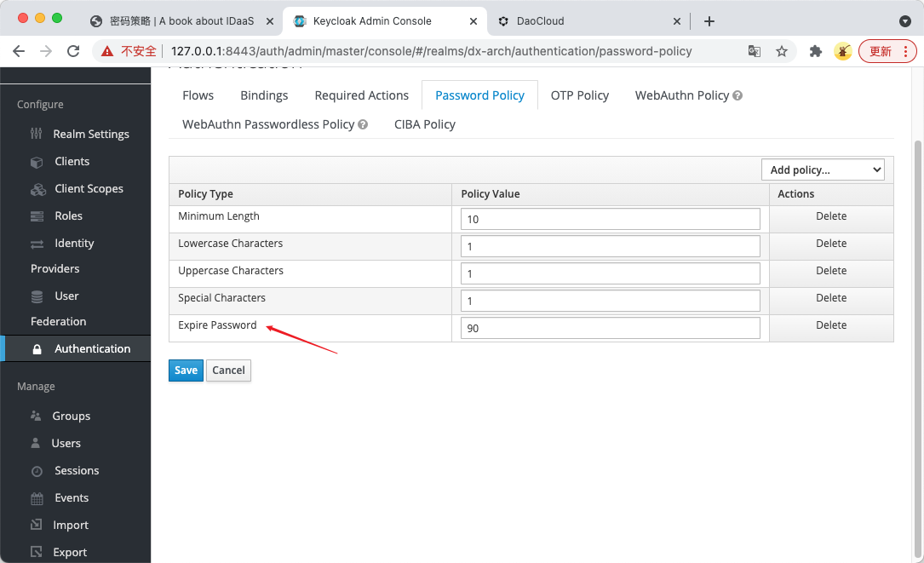Click the User Federation database icon
Image resolution: width=924 pixels, height=563 pixels.
tap(37, 296)
